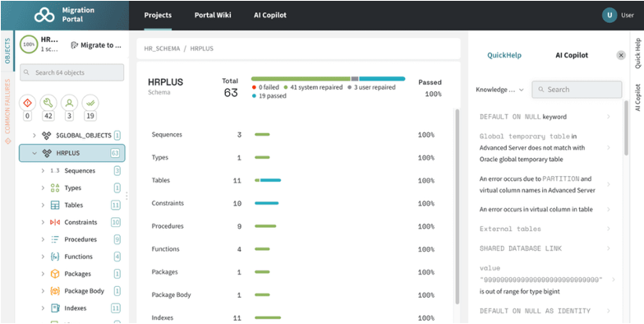Close the help panel with X

621,55
